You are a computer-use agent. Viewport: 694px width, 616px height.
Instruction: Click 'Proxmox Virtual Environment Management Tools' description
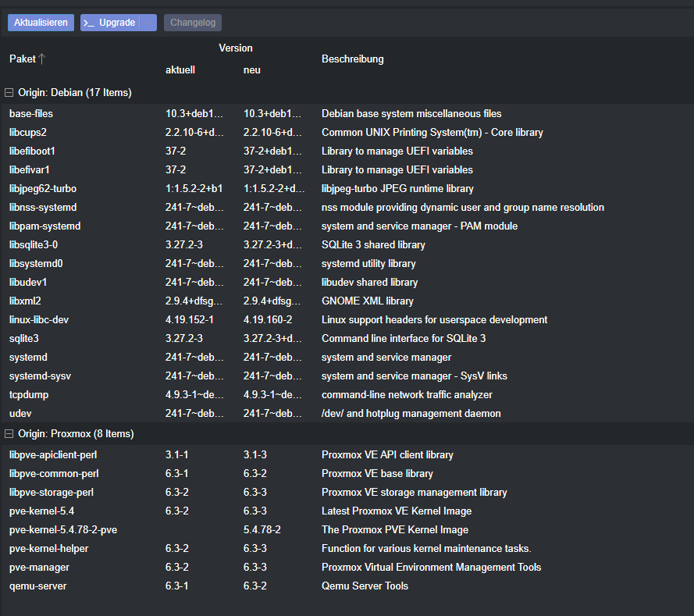pos(431,568)
